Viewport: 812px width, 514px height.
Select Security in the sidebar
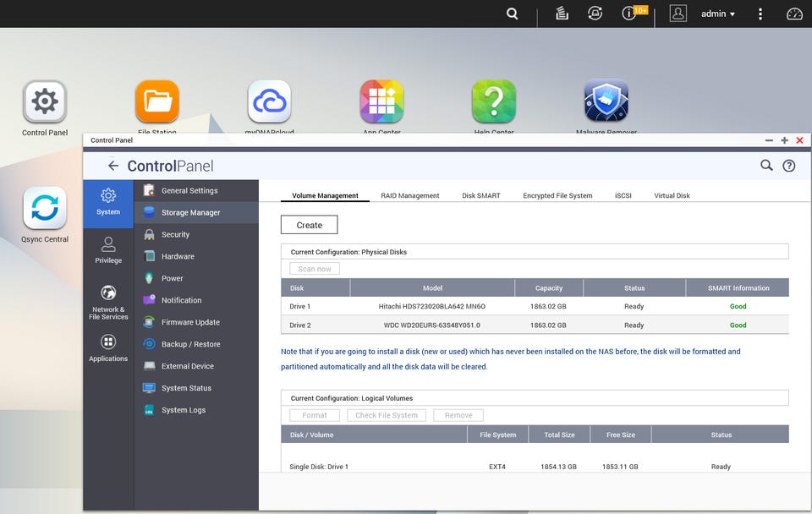(x=175, y=234)
